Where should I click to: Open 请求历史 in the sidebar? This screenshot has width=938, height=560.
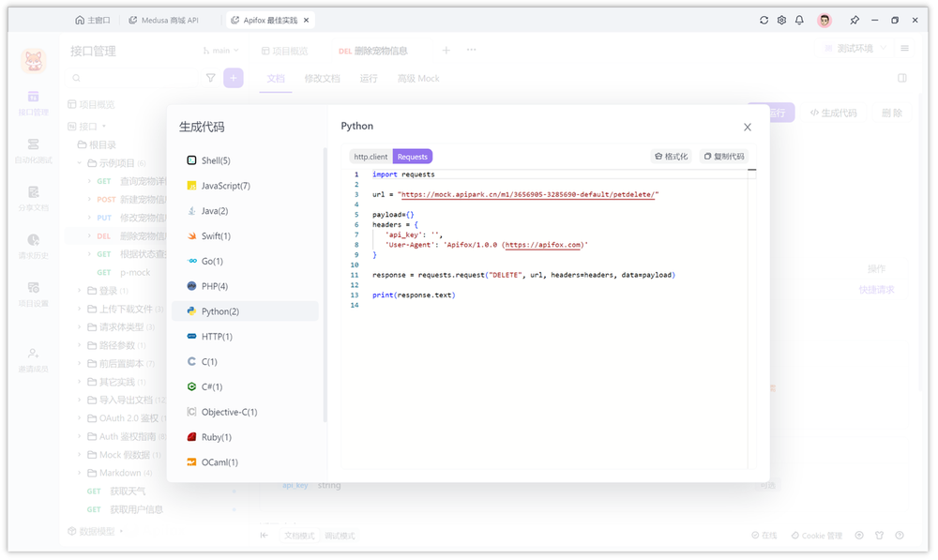pos(34,242)
